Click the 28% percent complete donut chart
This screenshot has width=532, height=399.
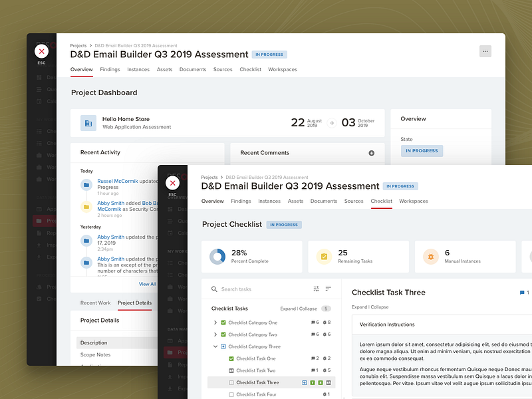pyautogui.click(x=217, y=257)
